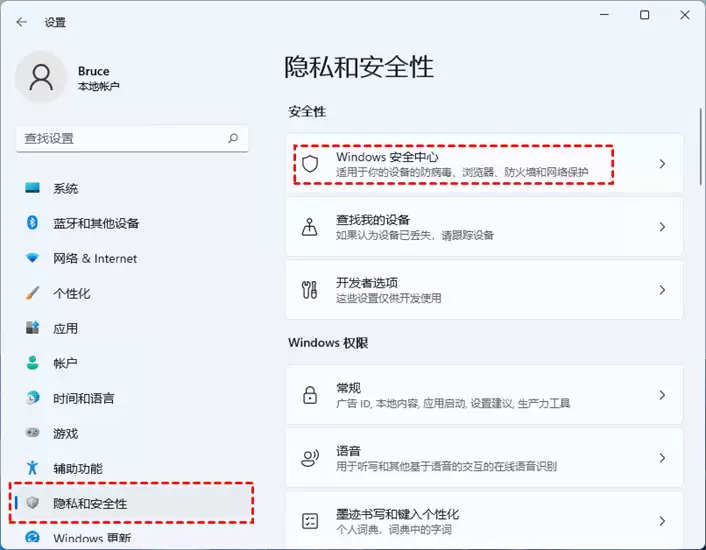Image resolution: width=706 pixels, height=550 pixels.
Task: Click the 本地帐户 label under Bruce
Action: point(99,86)
